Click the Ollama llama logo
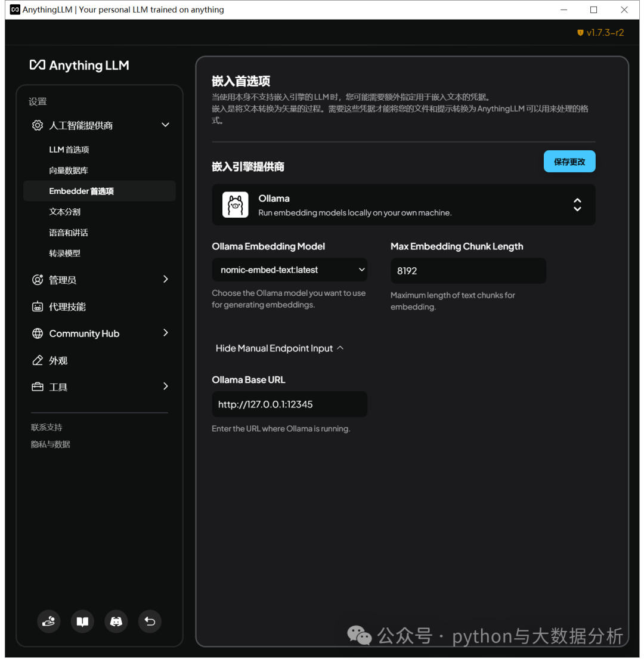 pos(235,205)
